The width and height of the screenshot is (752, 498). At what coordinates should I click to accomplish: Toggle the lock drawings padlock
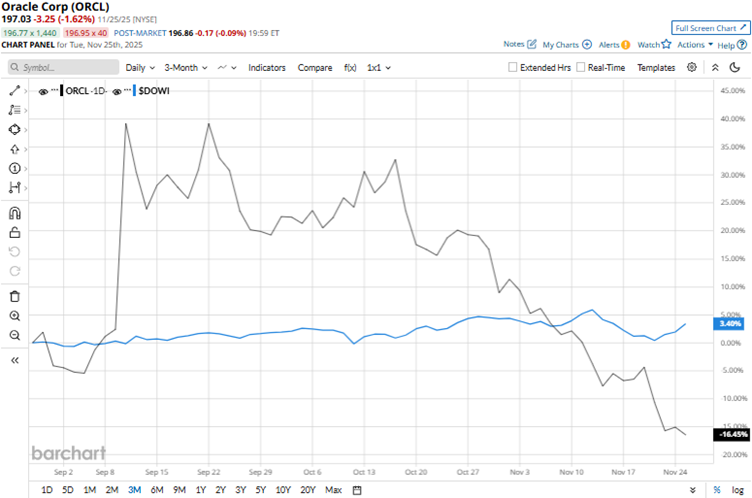click(15, 233)
